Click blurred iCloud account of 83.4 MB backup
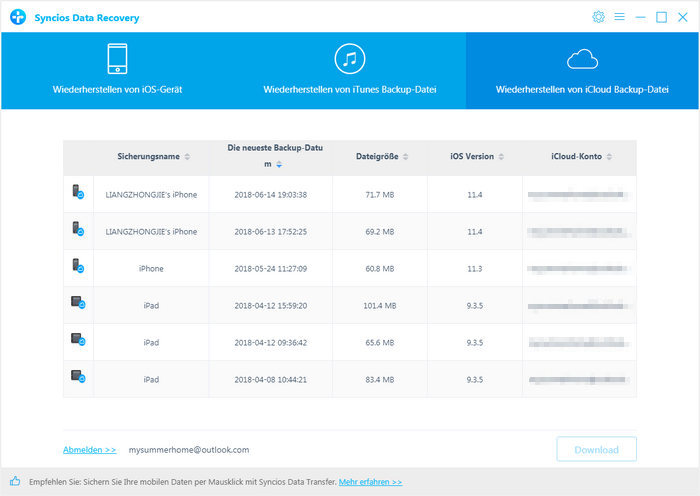This screenshot has width=700, height=496. tap(579, 380)
